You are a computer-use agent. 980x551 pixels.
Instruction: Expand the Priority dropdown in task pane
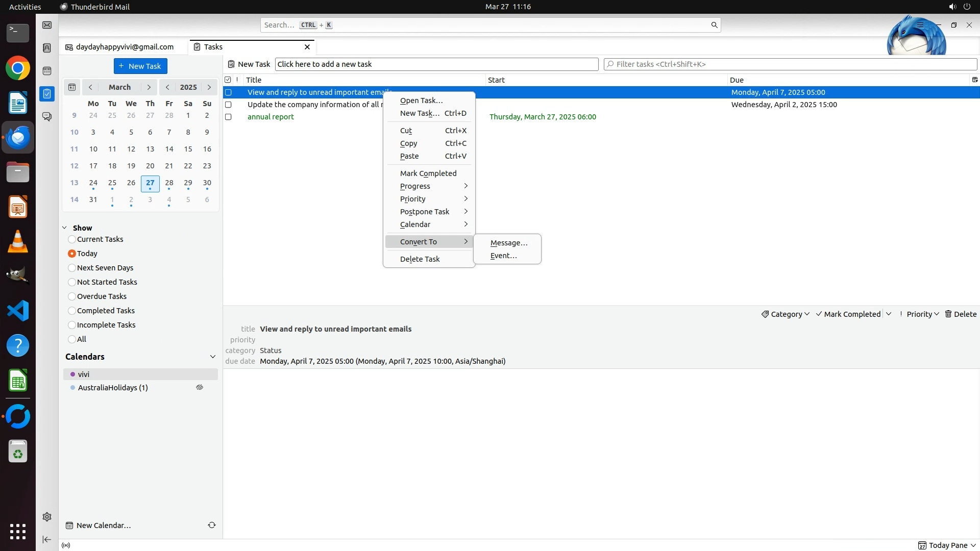[x=922, y=314]
